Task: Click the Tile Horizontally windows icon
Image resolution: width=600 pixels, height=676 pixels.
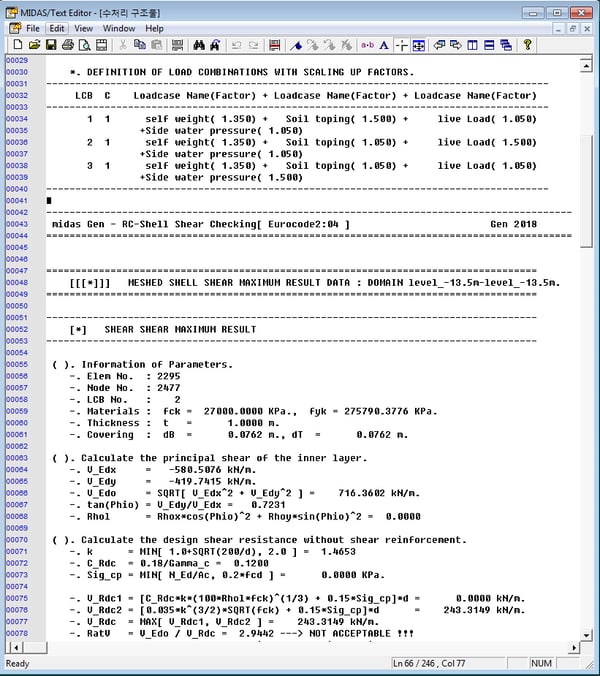Action: (x=489, y=45)
